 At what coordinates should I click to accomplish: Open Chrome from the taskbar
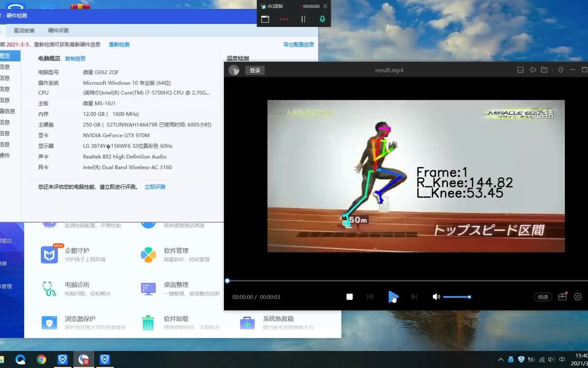point(42,359)
